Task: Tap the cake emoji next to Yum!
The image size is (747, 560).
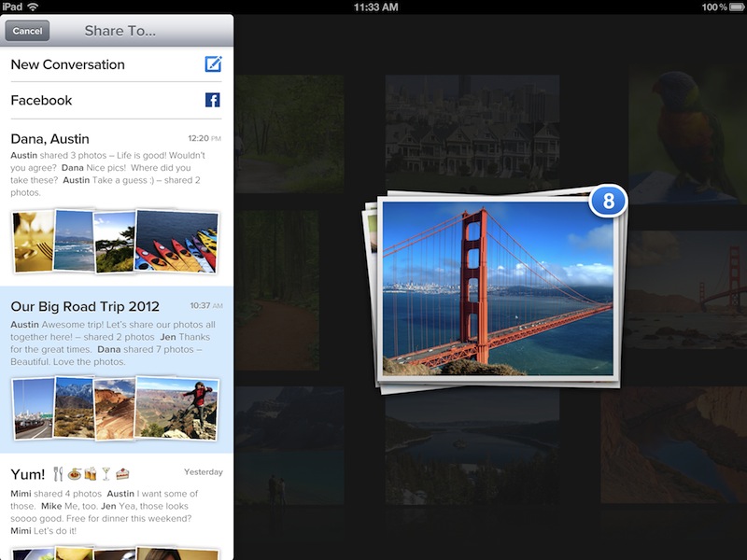Action: [122, 472]
